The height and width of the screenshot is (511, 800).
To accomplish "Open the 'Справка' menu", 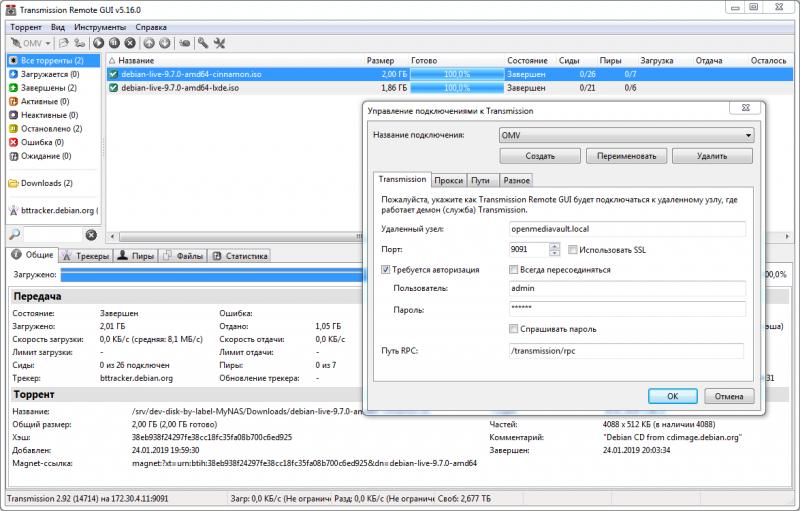I will [x=151, y=28].
